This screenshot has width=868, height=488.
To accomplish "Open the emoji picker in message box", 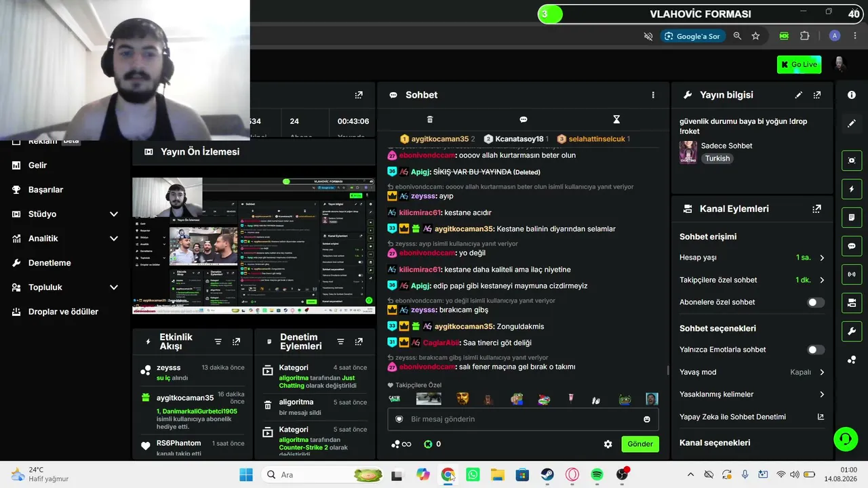I will tap(647, 419).
